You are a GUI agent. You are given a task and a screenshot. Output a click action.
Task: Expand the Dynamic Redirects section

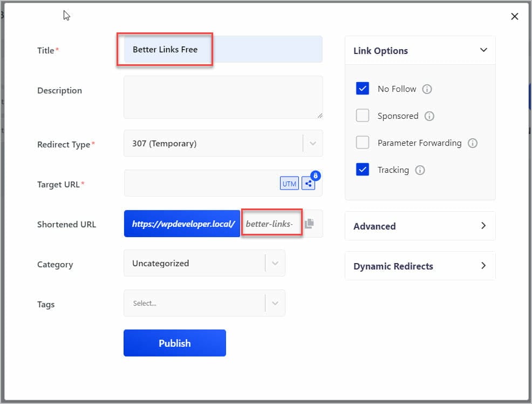[420, 266]
